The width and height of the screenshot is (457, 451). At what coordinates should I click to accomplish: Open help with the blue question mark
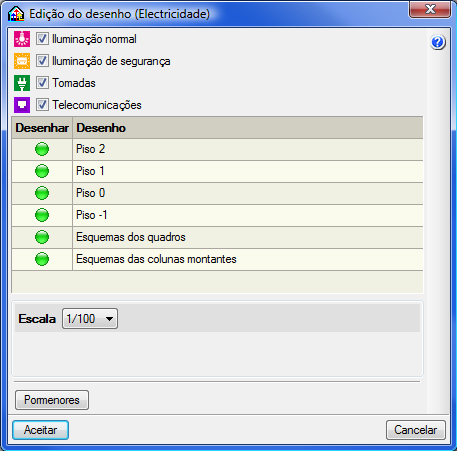[438, 42]
